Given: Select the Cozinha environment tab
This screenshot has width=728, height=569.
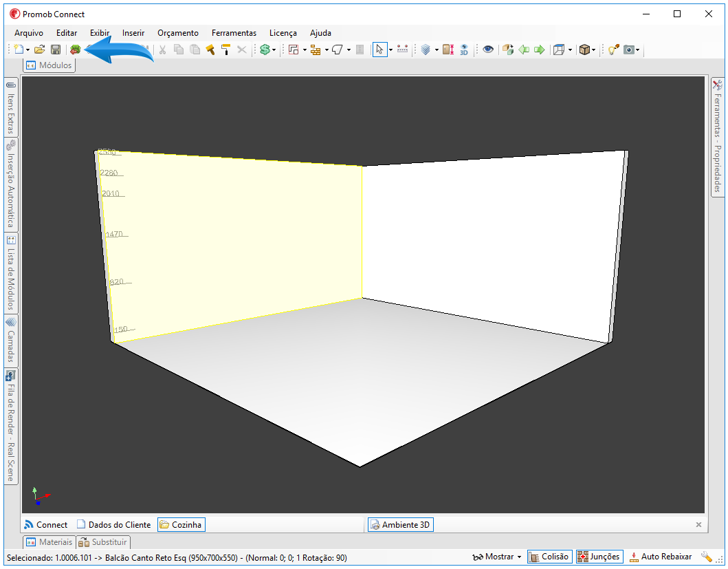Looking at the screenshot, I should [181, 525].
